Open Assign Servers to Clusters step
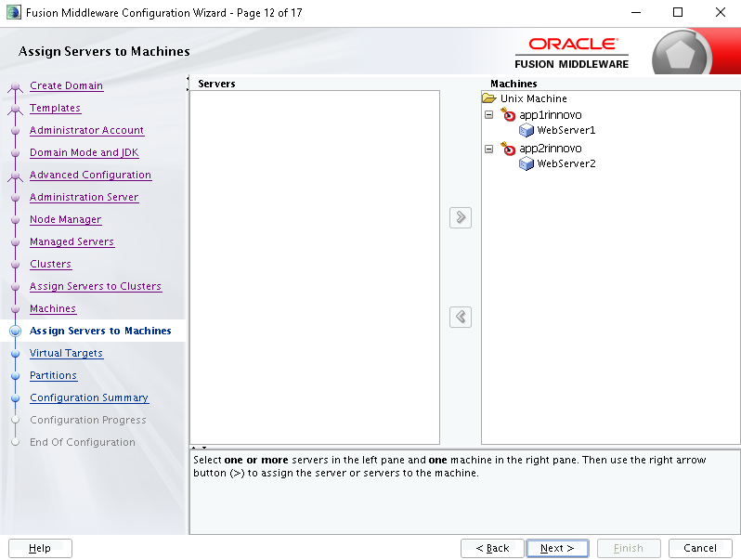The width and height of the screenshot is (741, 560). click(x=96, y=286)
